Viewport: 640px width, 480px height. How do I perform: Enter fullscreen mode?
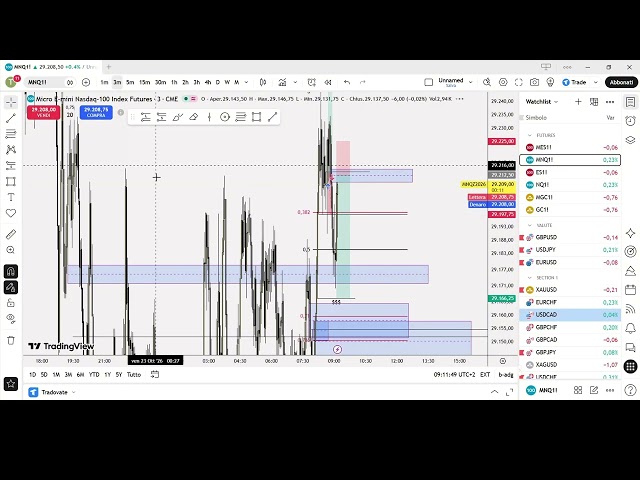pos(519,82)
